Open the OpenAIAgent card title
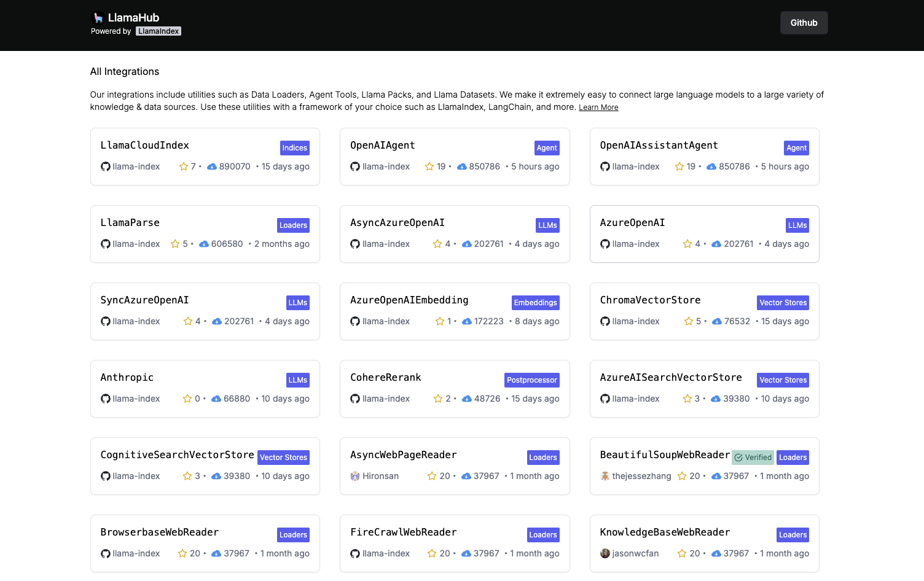Screen dimensions: 924x581 (383, 146)
